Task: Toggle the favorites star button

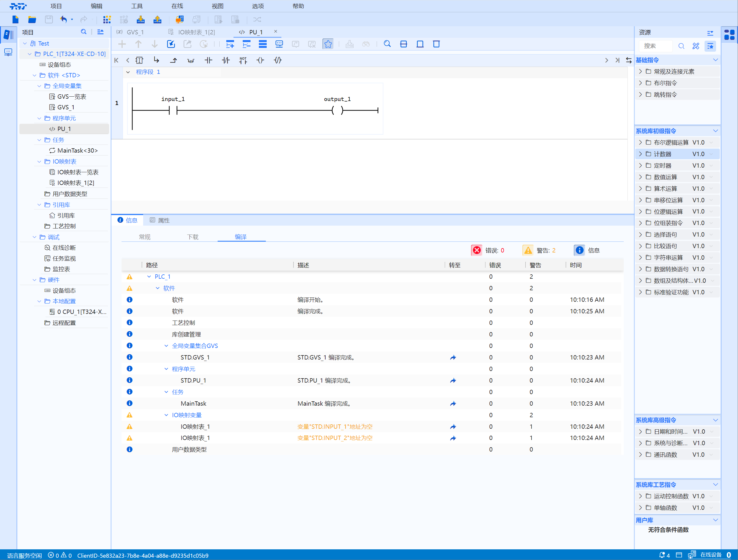Action: point(328,44)
